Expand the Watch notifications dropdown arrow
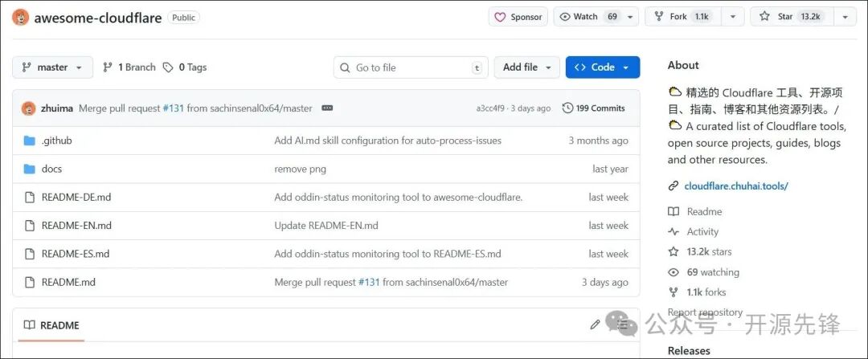This screenshot has width=868, height=359. pos(631,17)
